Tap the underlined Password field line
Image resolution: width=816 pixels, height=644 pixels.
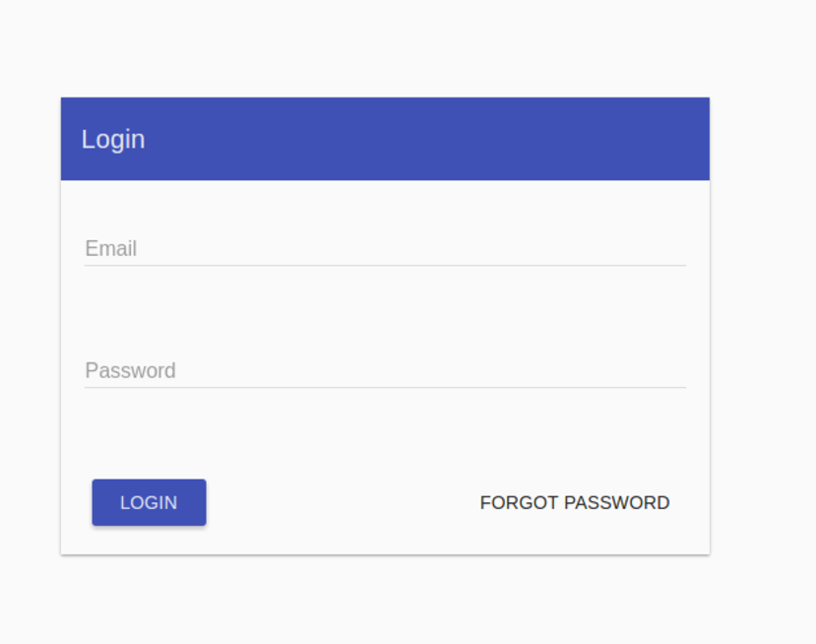click(384, 386)
